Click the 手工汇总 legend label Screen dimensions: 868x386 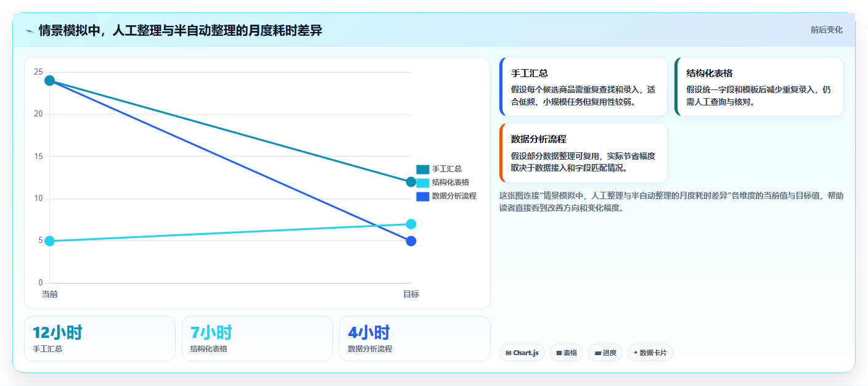tap(447, 169)
